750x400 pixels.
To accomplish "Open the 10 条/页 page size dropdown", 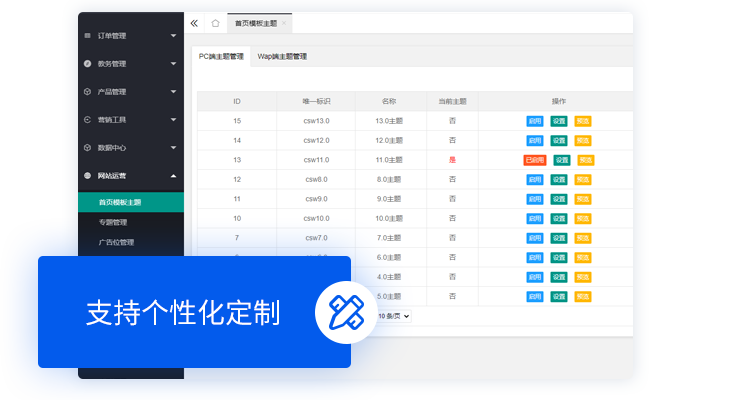I will click(394, 315).
